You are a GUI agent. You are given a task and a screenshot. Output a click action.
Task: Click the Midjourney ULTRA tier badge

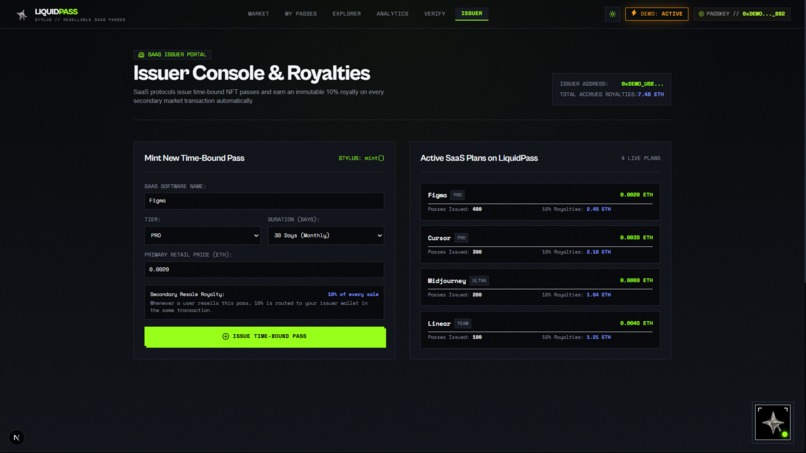pos(479,281)
